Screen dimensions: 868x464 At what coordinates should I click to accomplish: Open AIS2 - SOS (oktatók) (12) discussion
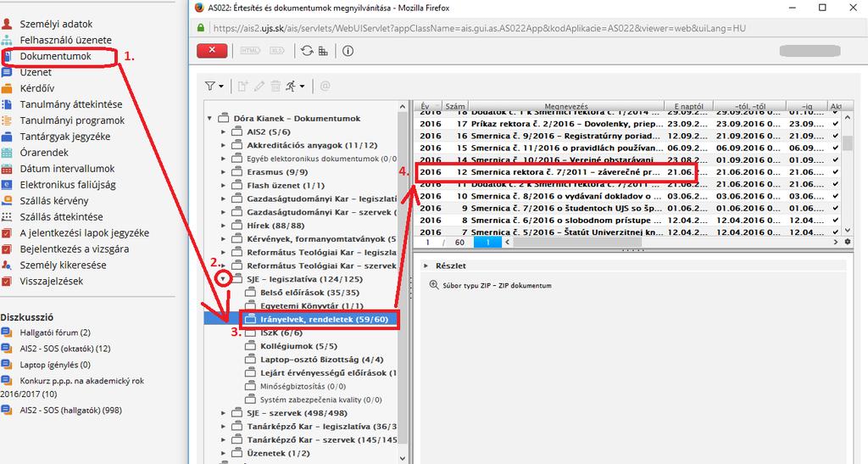pos(64,349)
